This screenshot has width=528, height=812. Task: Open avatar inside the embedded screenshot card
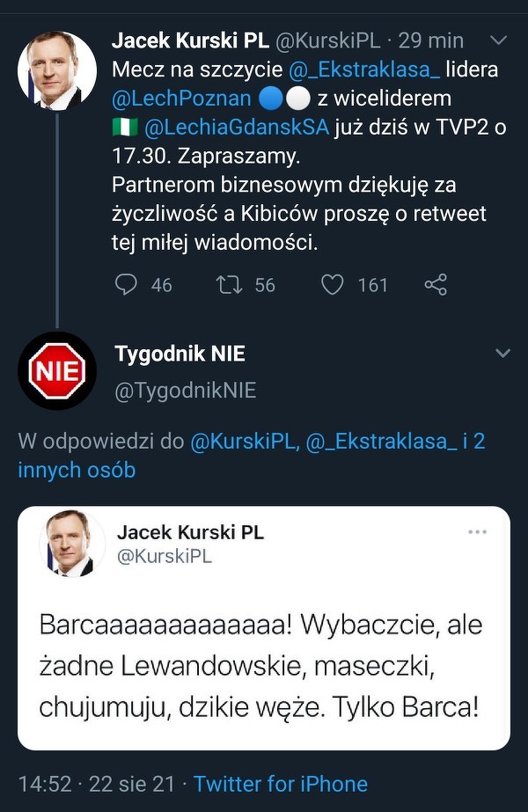click(x=66, y=544)
